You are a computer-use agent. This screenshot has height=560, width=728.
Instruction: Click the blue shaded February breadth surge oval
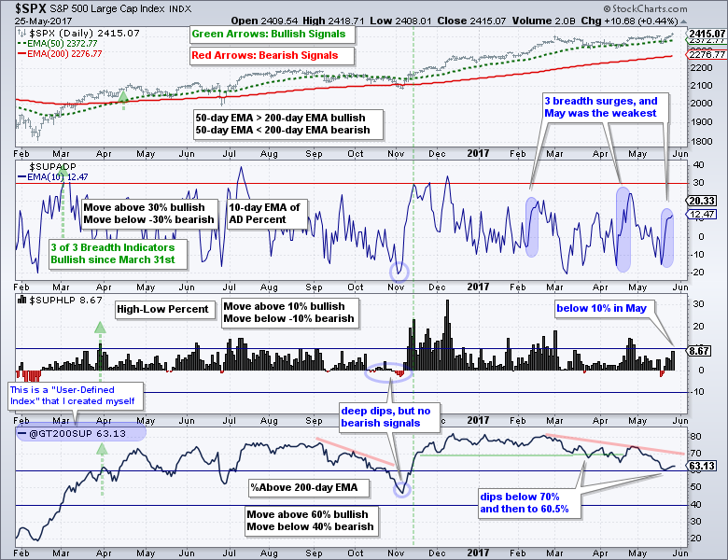click(532, 225)
